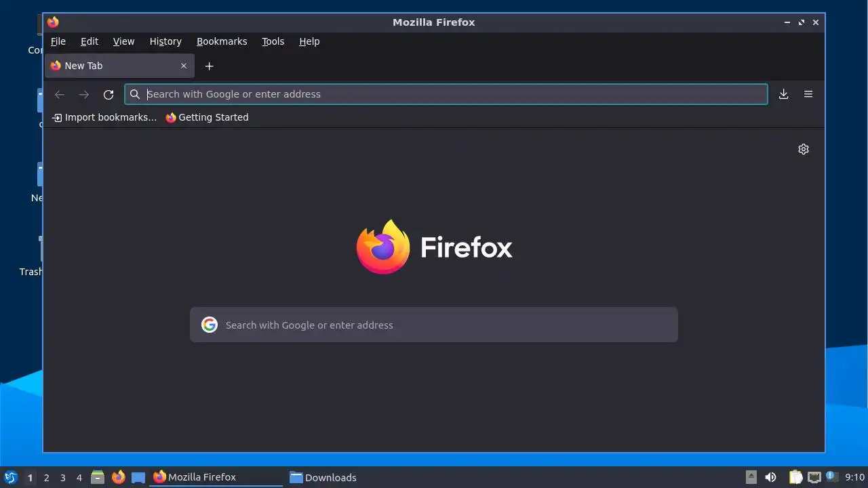Switch to Mozilla Firefox taskbar entry
868x488 pixels.
pyautogui.click(x=216, y=477)
